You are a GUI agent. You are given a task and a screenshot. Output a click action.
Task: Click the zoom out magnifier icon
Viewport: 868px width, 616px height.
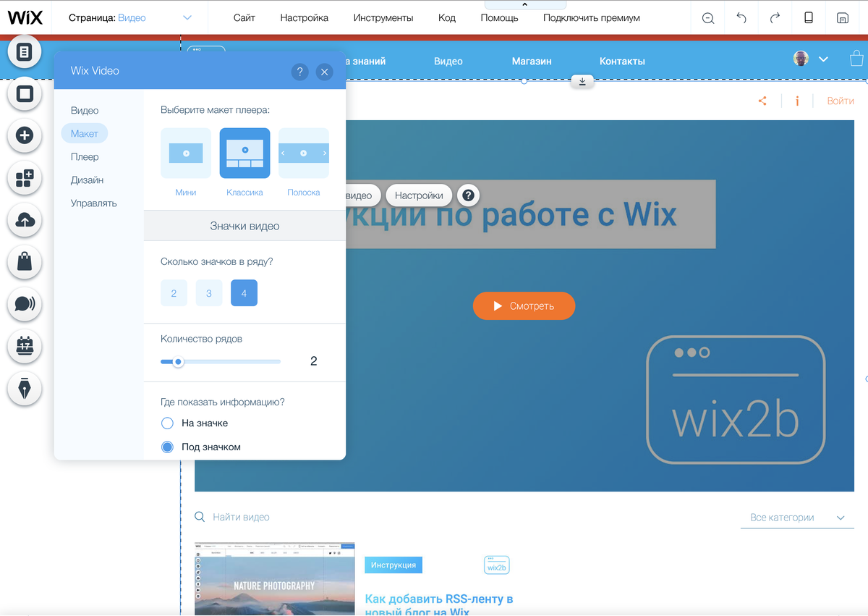pos(708,18)
